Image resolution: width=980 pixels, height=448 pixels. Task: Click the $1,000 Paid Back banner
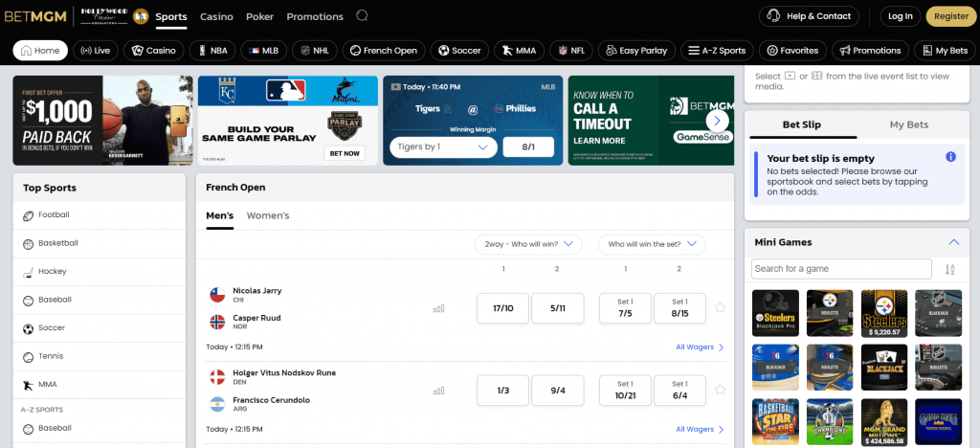pyautogui.click(x=102, y=121)
